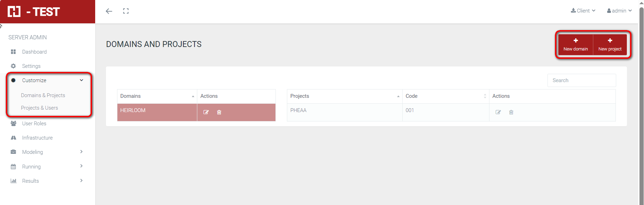Image resolution: width=644 pixels, height=205 pixels.
Task: Open the admin user dropdown
Action: click(x=619, y=11)
